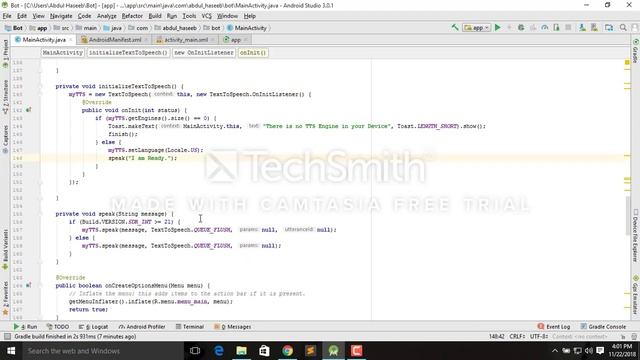Select initializeTextToSpeech() structure breadcrumb
The width and height of the screenshot is (640, 360).
[x=128, y=53]
